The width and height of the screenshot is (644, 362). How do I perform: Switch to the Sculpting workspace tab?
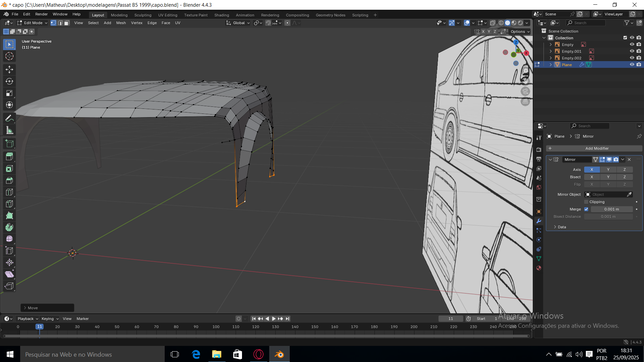[143, 15]
